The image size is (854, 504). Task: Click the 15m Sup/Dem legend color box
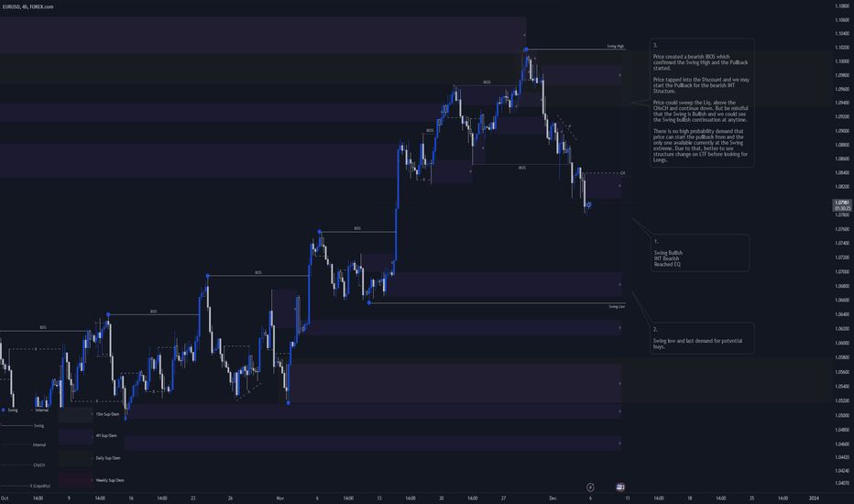tap(76, 414)
